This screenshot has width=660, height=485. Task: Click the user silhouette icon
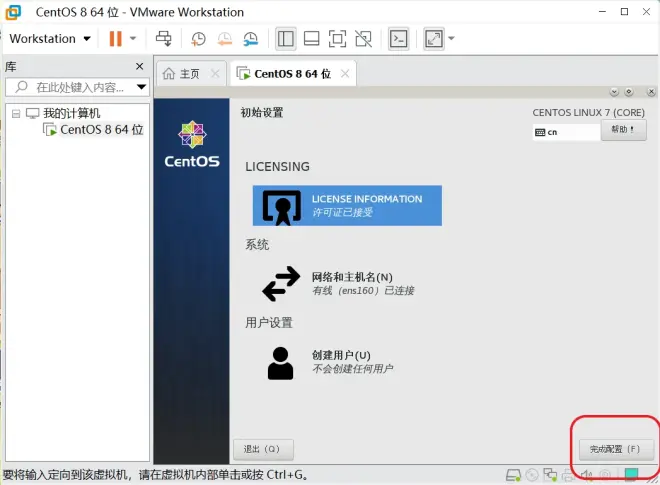[280, 363]
